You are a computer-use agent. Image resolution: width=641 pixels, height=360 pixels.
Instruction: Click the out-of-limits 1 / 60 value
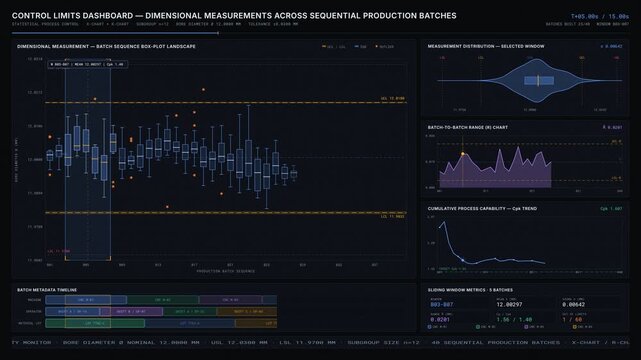point(572,320)
